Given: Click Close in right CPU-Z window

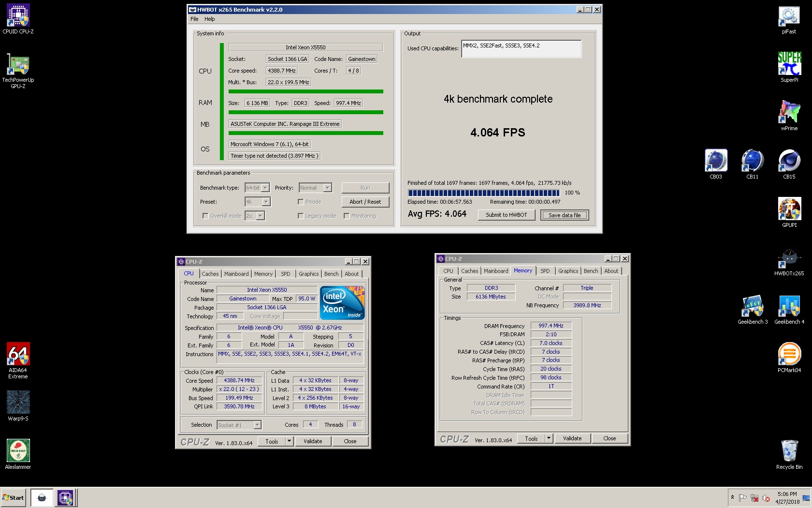Looking at the screenshot, I should click(609, 438).
